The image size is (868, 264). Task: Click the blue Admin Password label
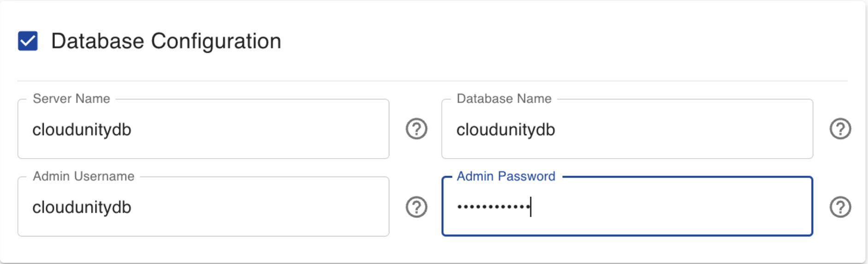coord(506,177)
